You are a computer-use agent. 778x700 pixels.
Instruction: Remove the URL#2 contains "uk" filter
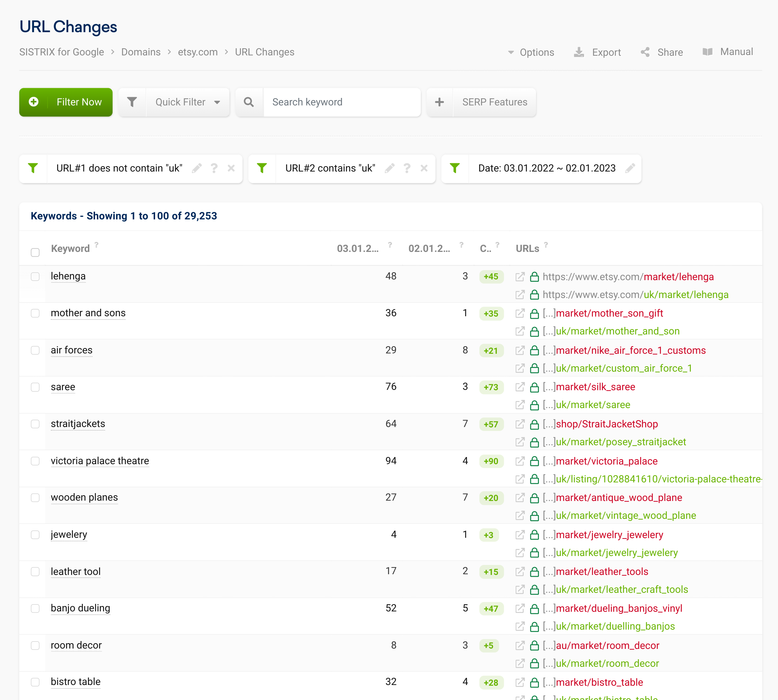pos(424,168)
